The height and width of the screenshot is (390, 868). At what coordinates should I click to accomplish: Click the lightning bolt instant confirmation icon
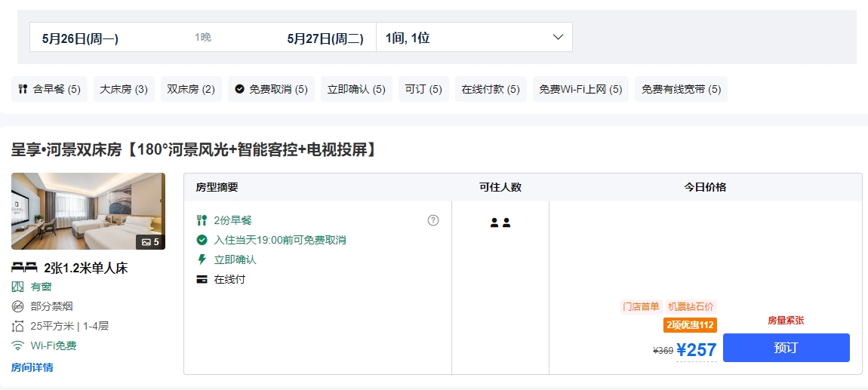[202, 259]
